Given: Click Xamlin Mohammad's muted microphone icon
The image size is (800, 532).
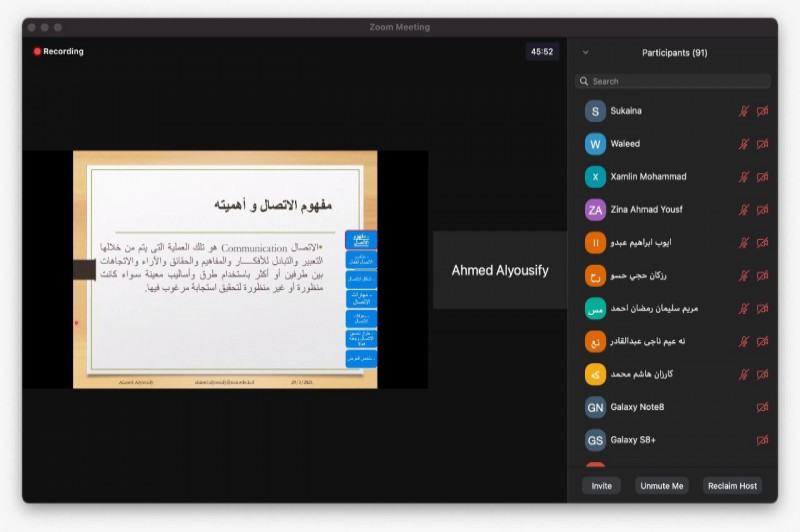Looking at the screenshot, I should (743, 177).
